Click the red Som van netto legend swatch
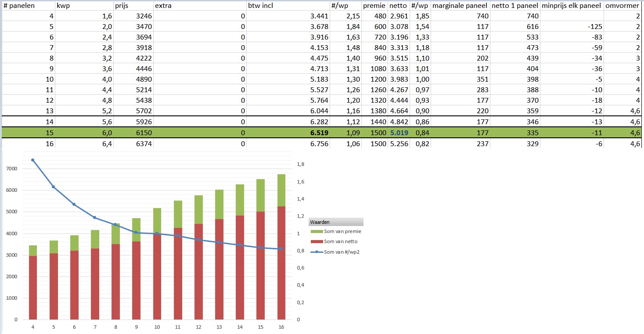 coord(316,242)
